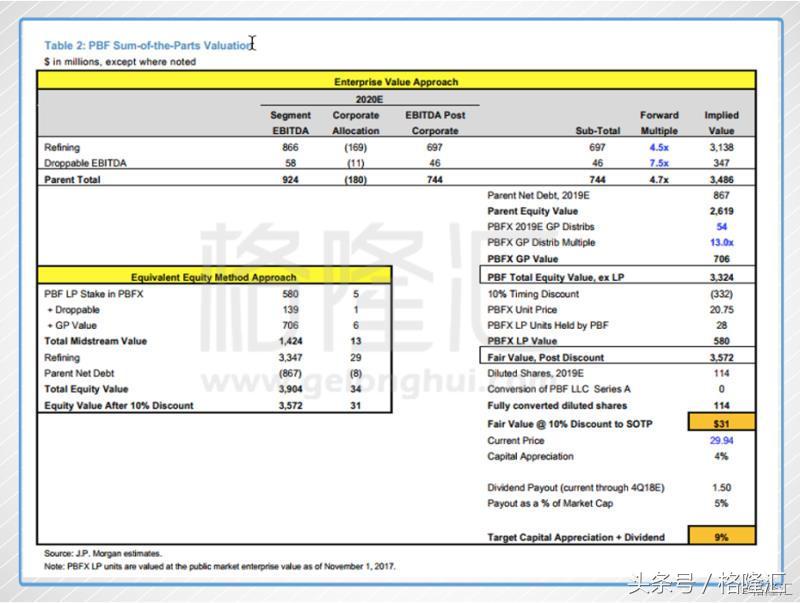Click the "Dividend Payout (current through 4Q18E)" label
Screen dimensions: 800x603
point(576,488)
